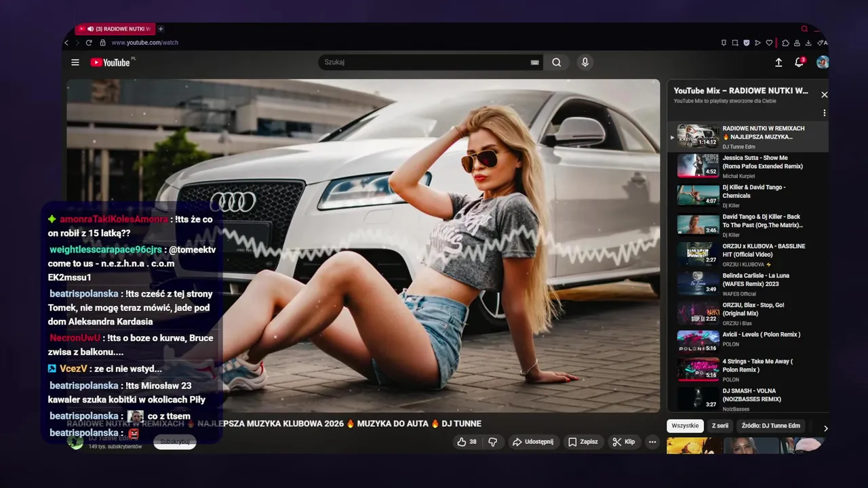Screen dimensions: 868x488
Task: Open the extensions cube icon
Action: point(785,43)
